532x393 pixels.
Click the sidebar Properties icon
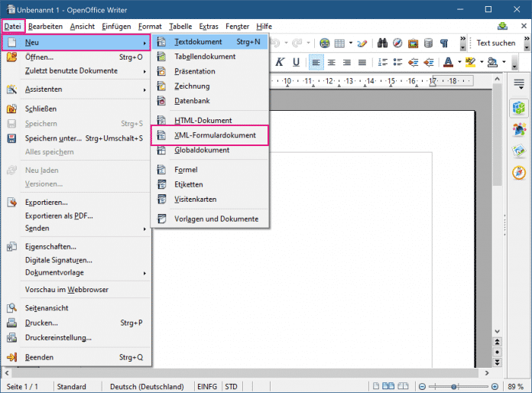[x=519, y=109]
